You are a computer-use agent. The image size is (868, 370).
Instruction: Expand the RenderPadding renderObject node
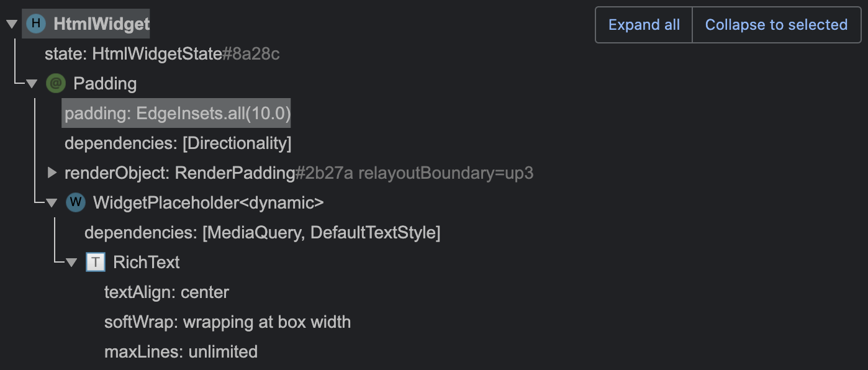51,173
